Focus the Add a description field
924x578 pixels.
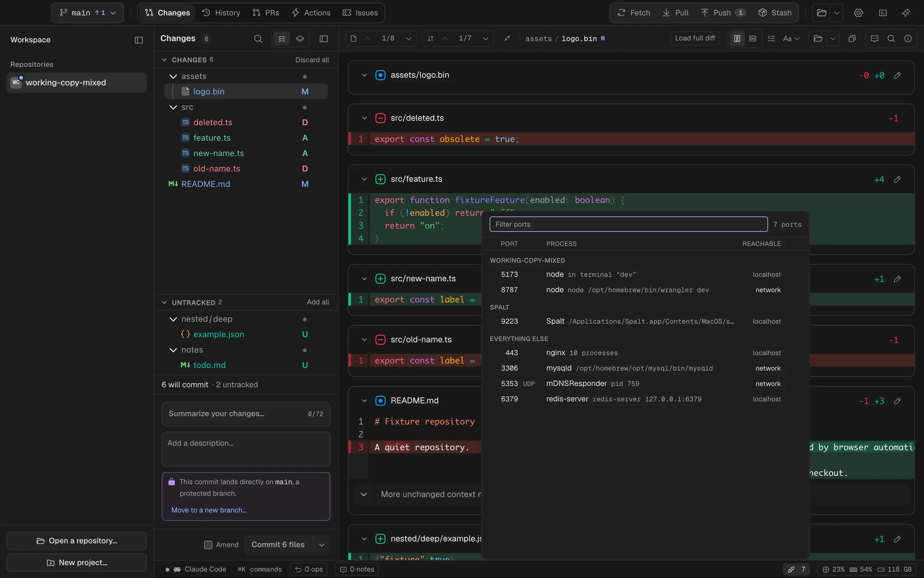coord(246,449)
